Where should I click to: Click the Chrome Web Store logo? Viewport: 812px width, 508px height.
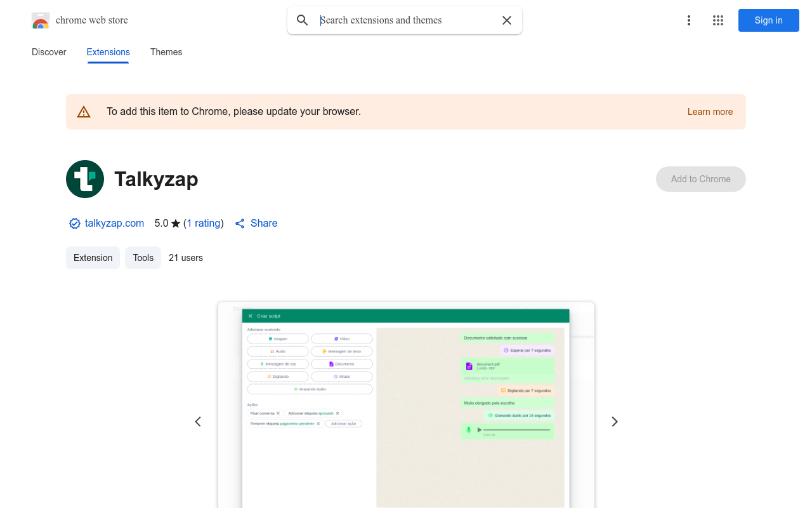(41, 20)
